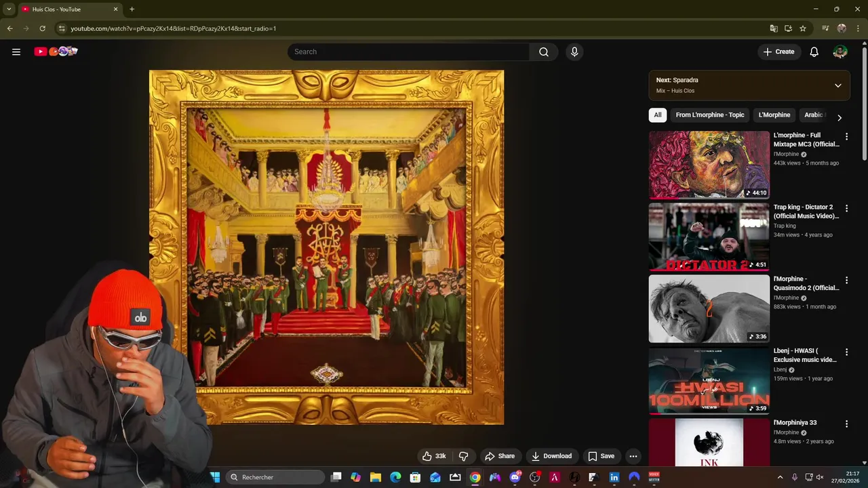Open a new browser tab

132,9
